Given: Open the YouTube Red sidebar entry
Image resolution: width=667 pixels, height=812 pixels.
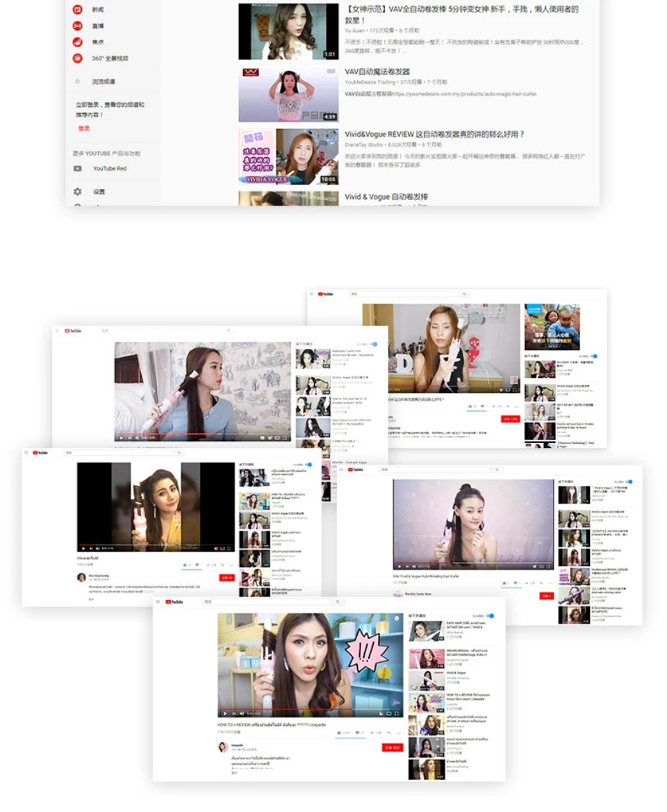Looking at the screenshot, I should point(110,168).
